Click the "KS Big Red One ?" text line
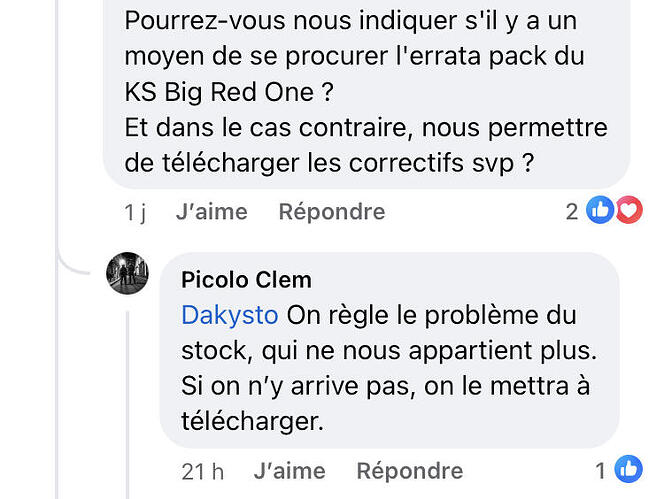 [229, 92]
